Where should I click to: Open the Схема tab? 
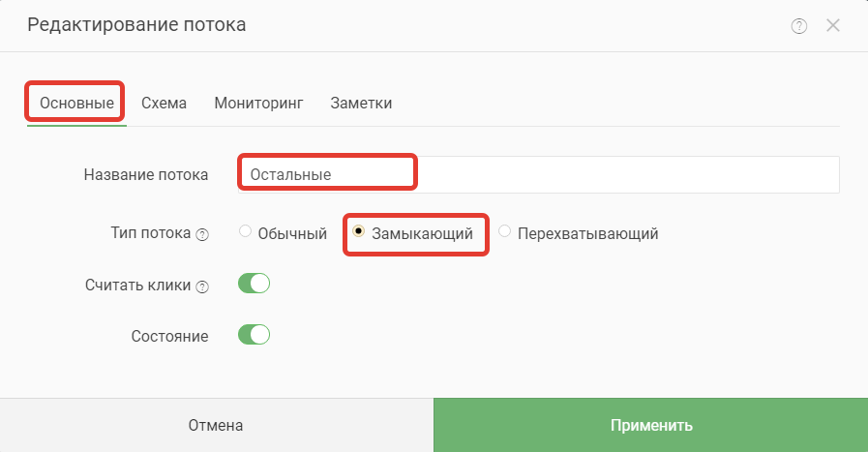164,103
